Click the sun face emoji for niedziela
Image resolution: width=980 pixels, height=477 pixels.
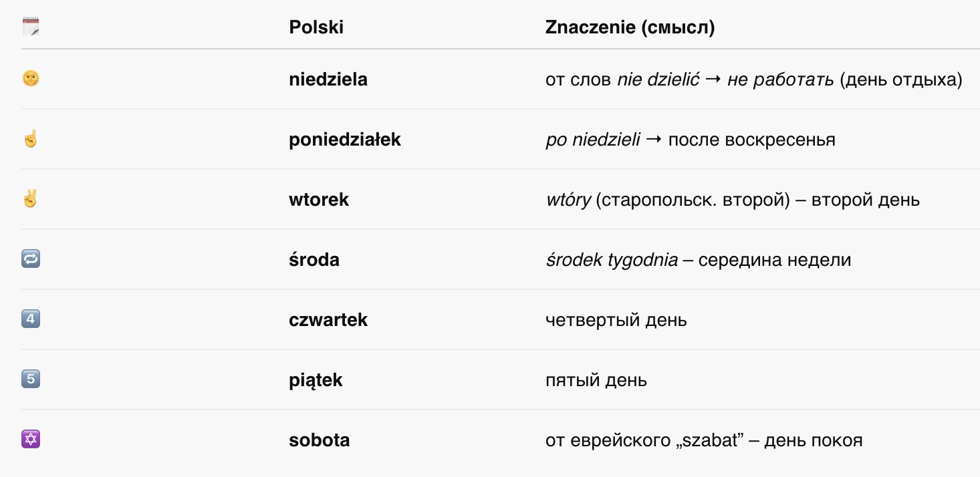click(31, 79)
